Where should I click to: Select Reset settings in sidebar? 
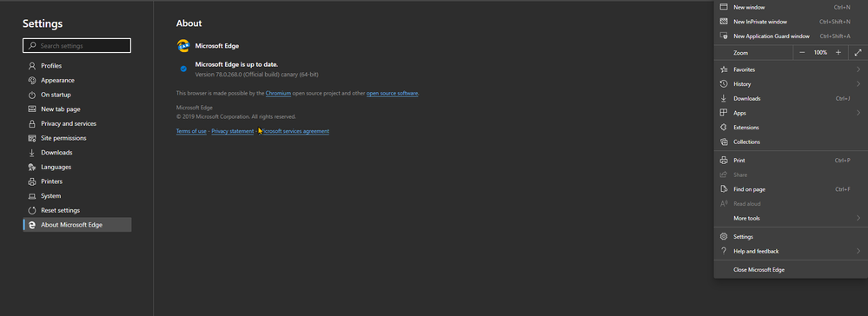77,210
